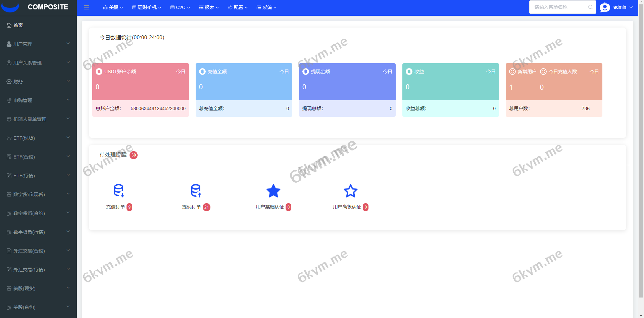Click the search magnifier icon
644x318 pixels.
pos(591,7)
